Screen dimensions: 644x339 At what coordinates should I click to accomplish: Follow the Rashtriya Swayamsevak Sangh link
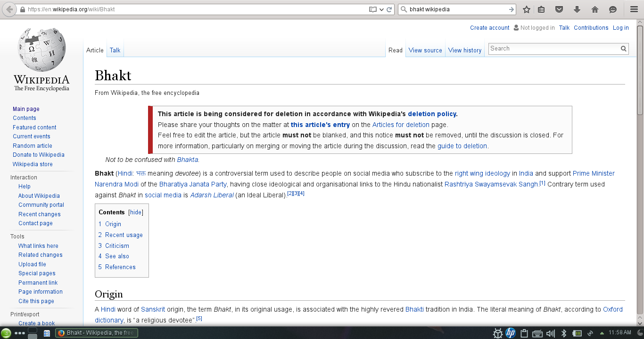pyautogui.click(x=491, y=184)
